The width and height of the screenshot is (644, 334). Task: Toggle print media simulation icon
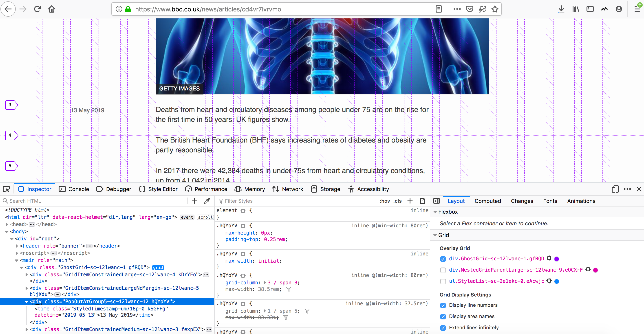click(423, 201)
